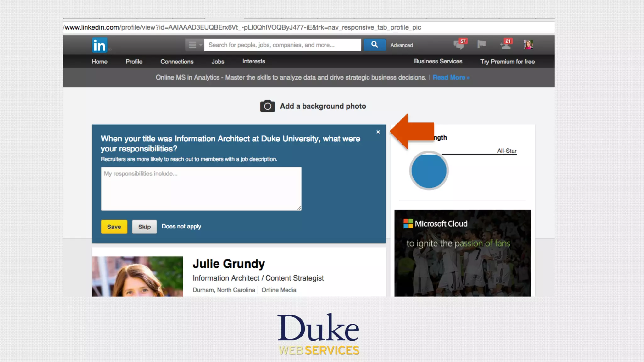The height and width of the screenshot is (362, 644).
Task: Click the yellow Save button
Action: tap(114, 227)
